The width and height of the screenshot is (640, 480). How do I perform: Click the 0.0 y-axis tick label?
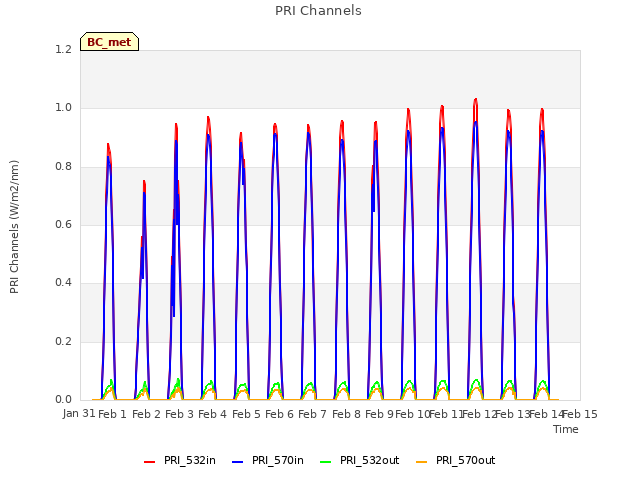coord(63,399)
